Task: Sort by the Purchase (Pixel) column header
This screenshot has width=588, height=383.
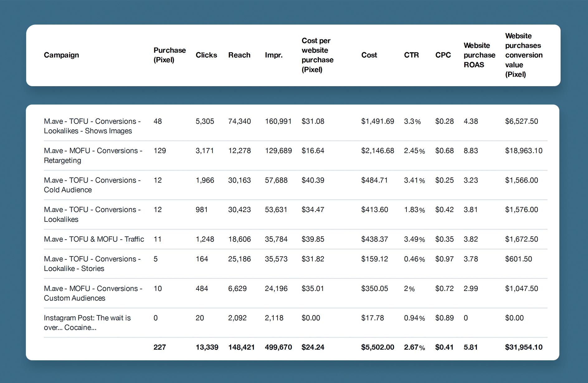Action: click(169, 55)
